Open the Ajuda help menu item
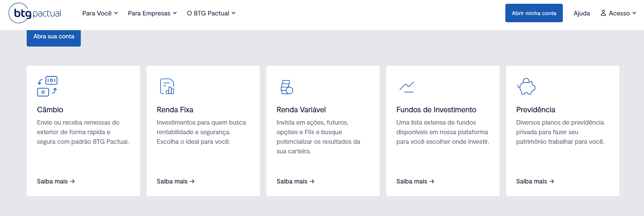The image size is (644, 216). coord(582,13)
